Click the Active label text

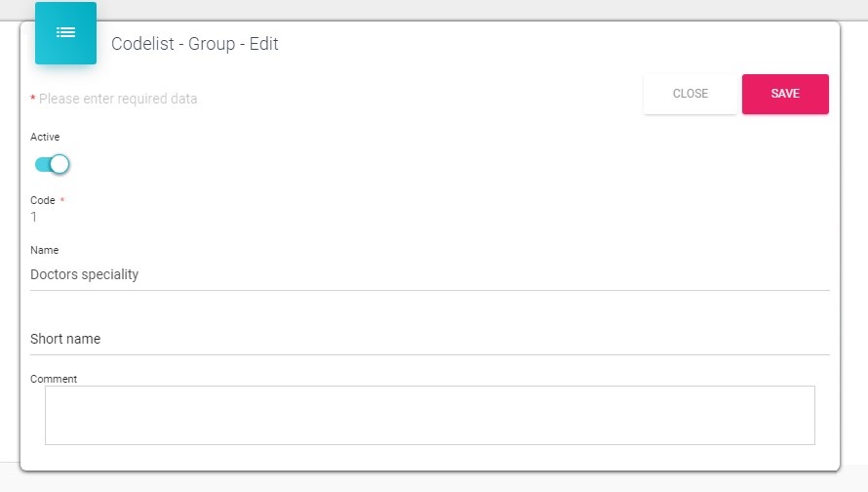coord(45,138)
